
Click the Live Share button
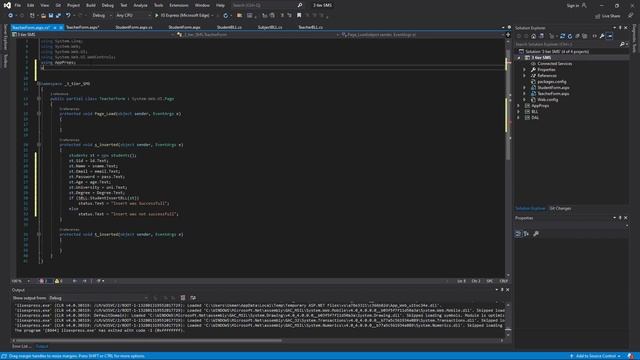click(x=607, y=16)
